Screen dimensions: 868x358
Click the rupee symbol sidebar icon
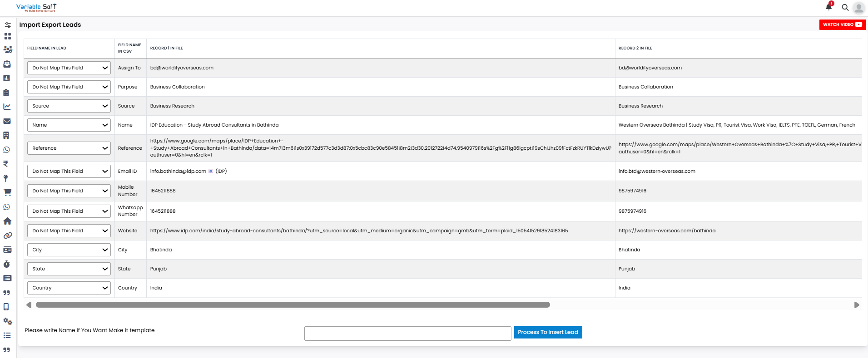point(6,164)
